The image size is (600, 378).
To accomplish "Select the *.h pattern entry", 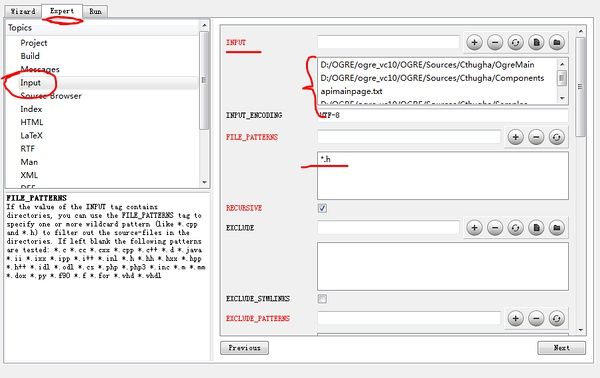I will [326, 159].
